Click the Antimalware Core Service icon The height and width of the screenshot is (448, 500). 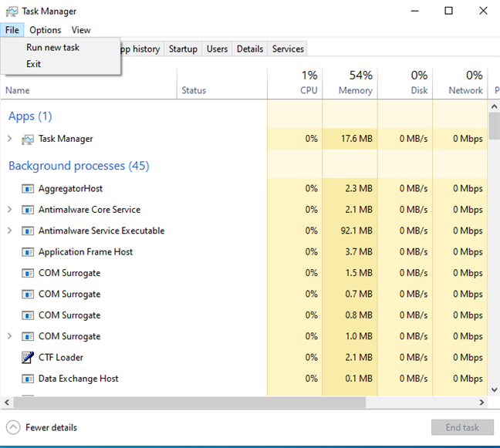pyautogui.click(x=28, y=210)
